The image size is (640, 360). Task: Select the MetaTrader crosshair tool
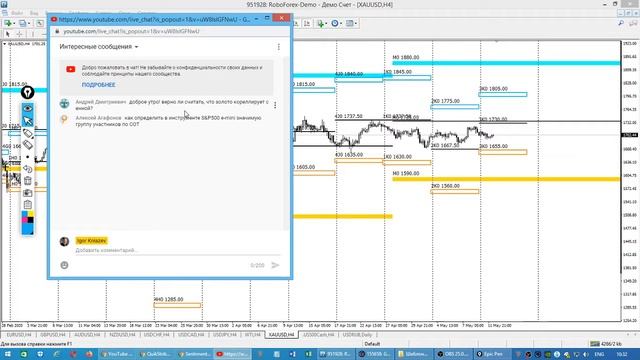(19, 34)
